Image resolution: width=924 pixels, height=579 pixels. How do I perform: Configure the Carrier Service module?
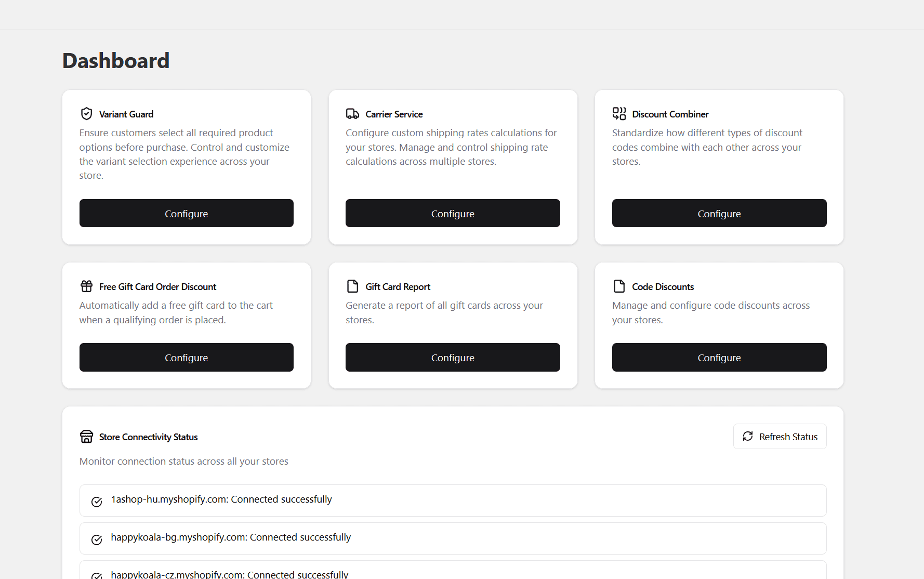pos(453,213)
